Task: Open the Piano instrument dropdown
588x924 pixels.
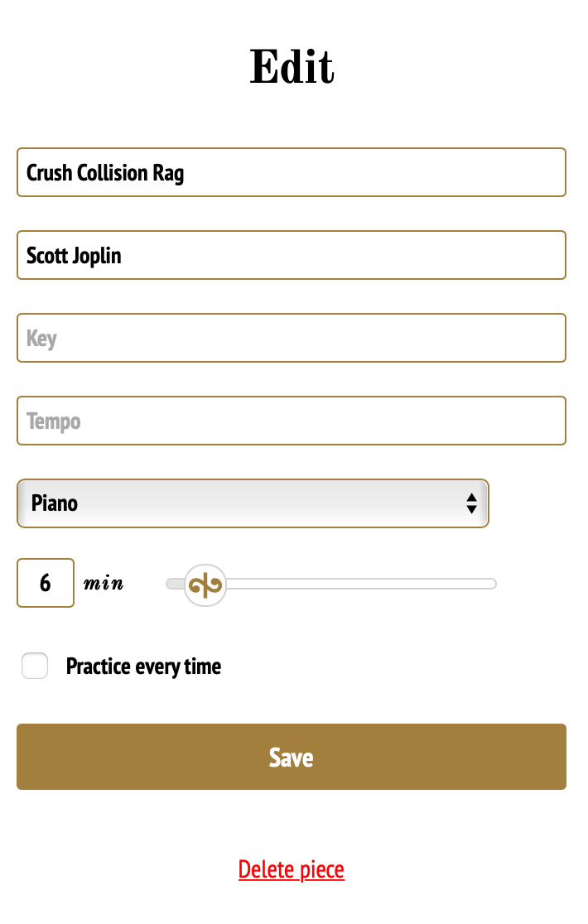Action: pyautogui.click(x=253, y=503)
